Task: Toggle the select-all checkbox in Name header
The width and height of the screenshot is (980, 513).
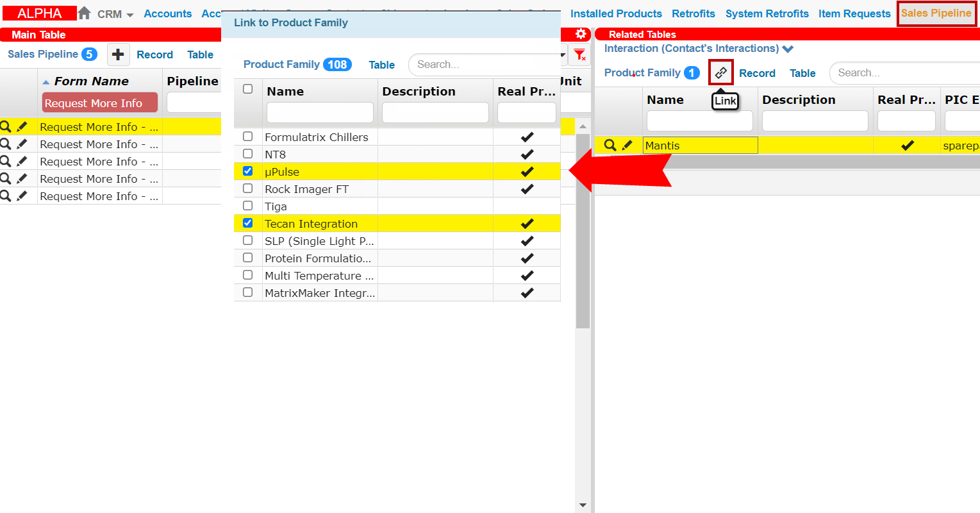Action: (x=248, y=89)
